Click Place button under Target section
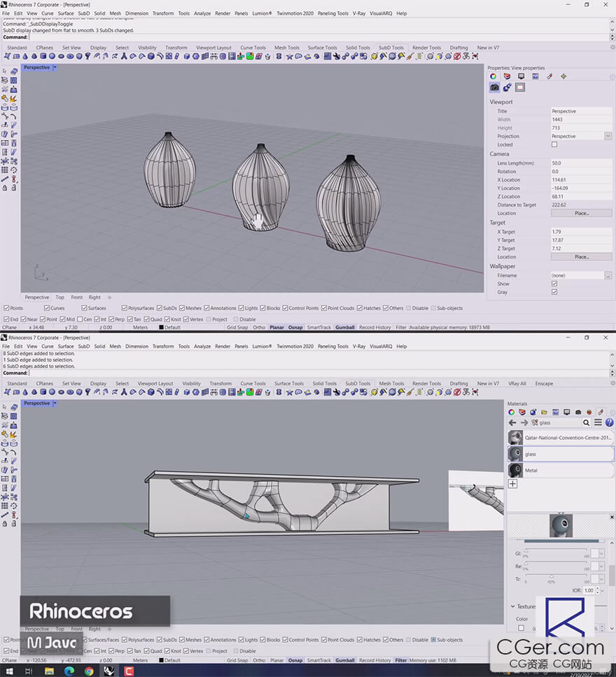The image size is (616, 677). click(x=582, y=257)
